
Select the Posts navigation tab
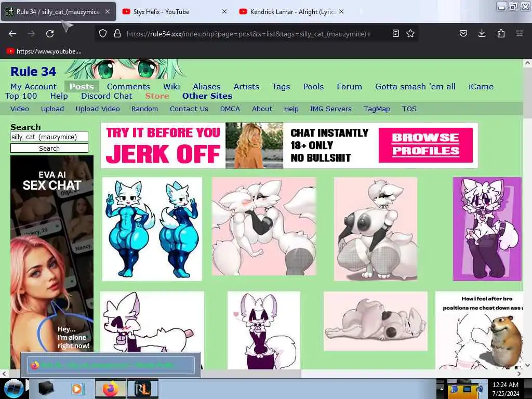(82, 87)
